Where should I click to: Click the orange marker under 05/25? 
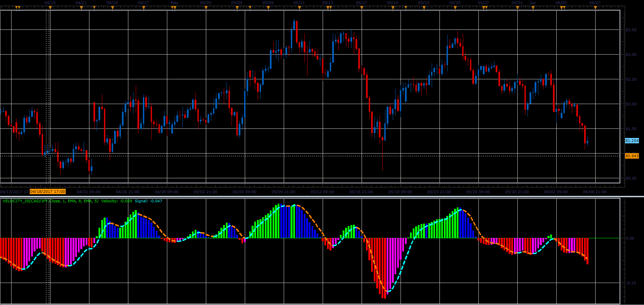(455, 7)
